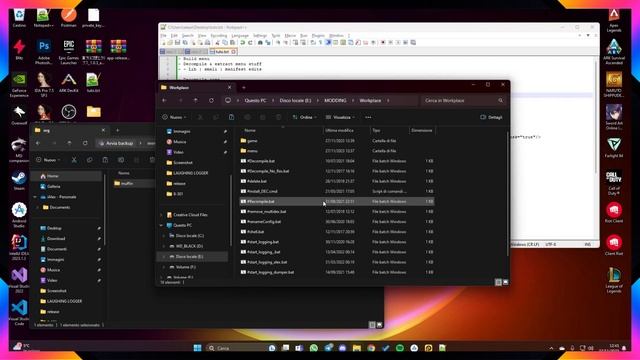Open the Plugins menu in Notepad++
Screen dimensions: 640x360
(x=318, y=36)
